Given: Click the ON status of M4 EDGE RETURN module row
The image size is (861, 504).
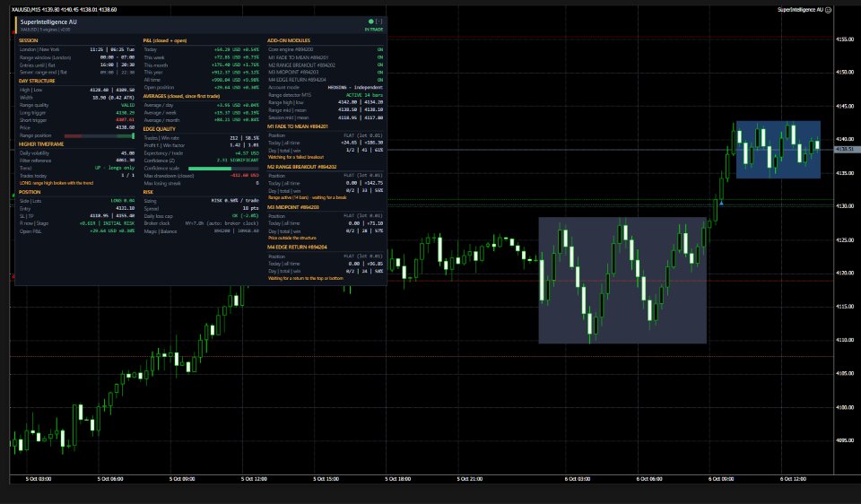Looking at the screenshot, I should 380,80.
